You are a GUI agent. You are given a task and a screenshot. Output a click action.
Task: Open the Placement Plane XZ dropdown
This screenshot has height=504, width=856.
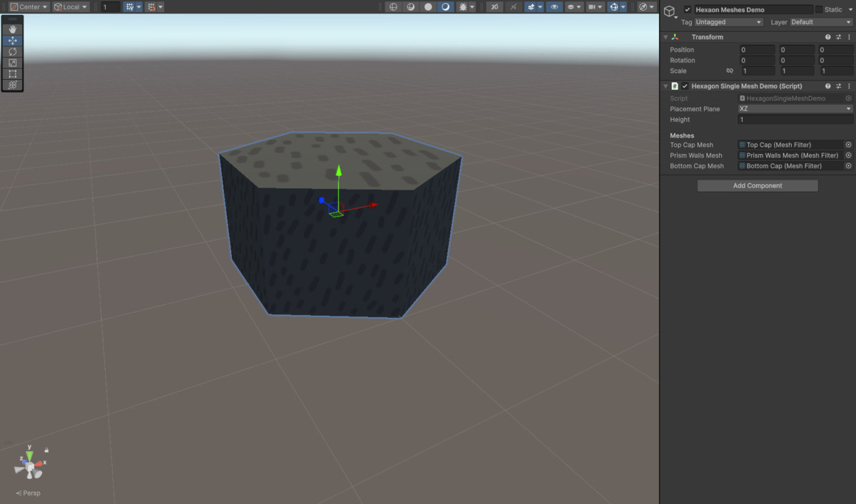point(794,108)
